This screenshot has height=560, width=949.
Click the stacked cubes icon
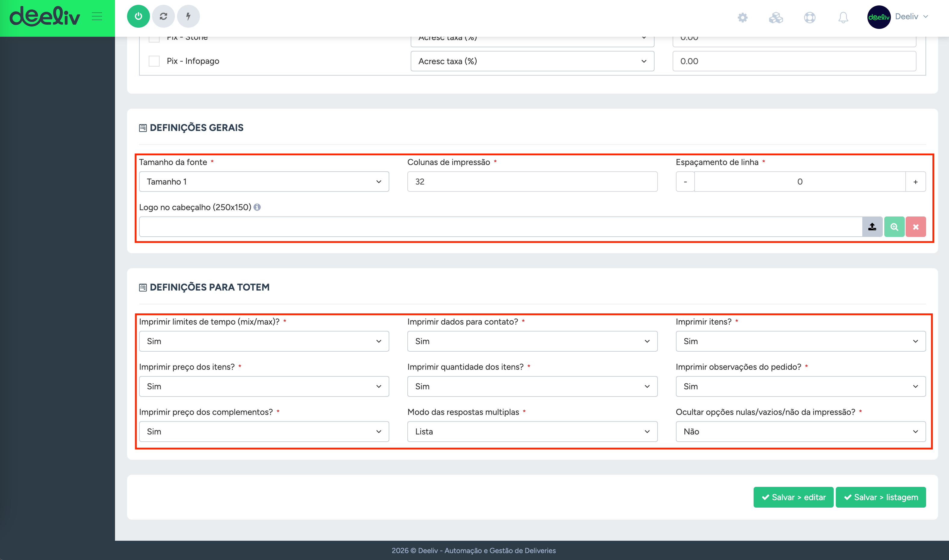(776, 17)
